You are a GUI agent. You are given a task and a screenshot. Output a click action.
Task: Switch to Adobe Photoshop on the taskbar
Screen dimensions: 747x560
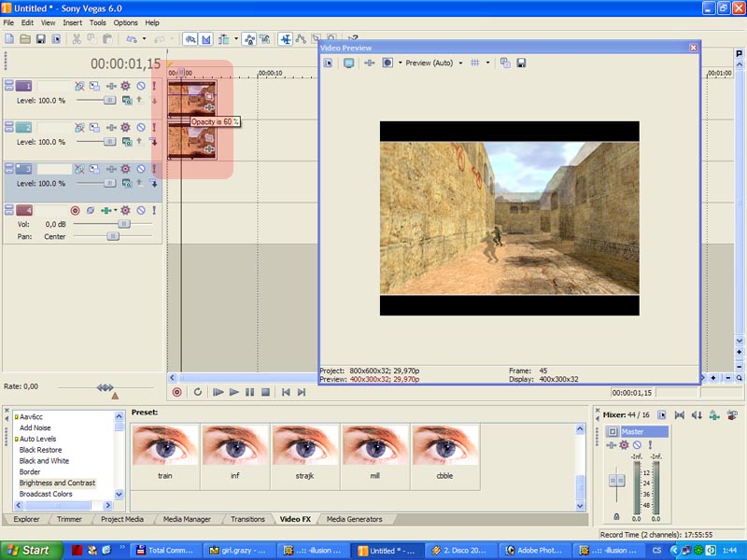tap(534, 551)
